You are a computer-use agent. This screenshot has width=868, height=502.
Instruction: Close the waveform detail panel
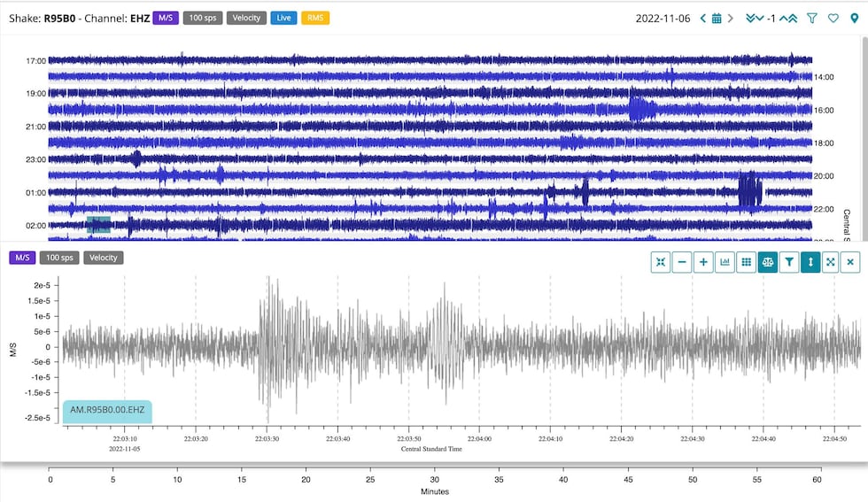coord(850,262)
